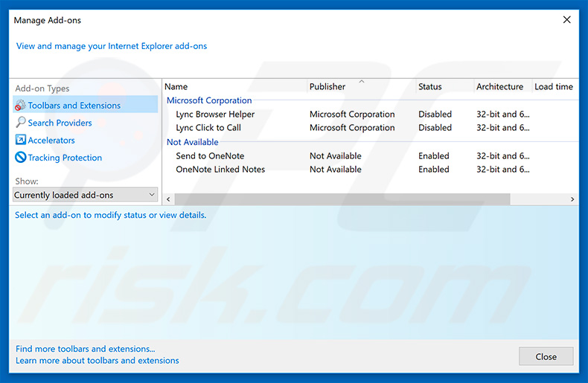Click the Accelerators icon in sidebar
This screenshot has height=383, width=588.
(x=20, y=140)
